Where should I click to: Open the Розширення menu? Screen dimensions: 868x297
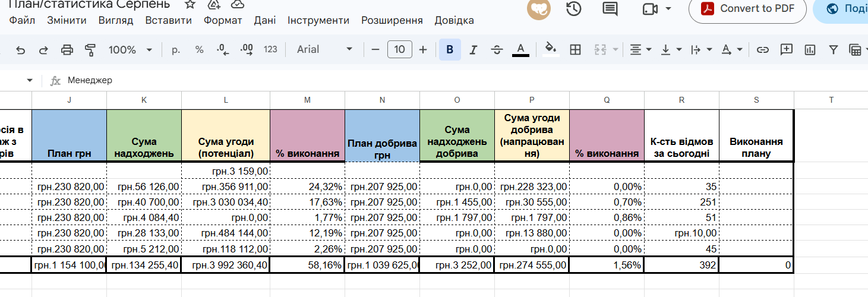coord(392,21)
